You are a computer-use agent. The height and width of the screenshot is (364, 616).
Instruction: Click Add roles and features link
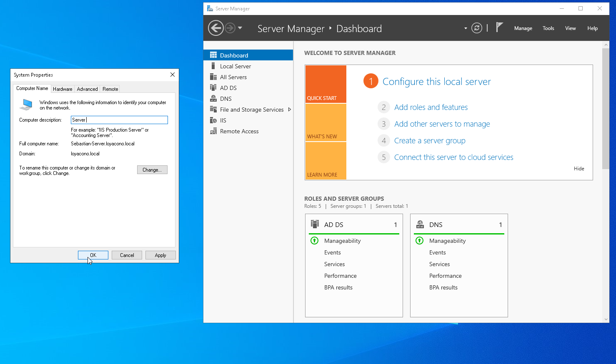431,107
